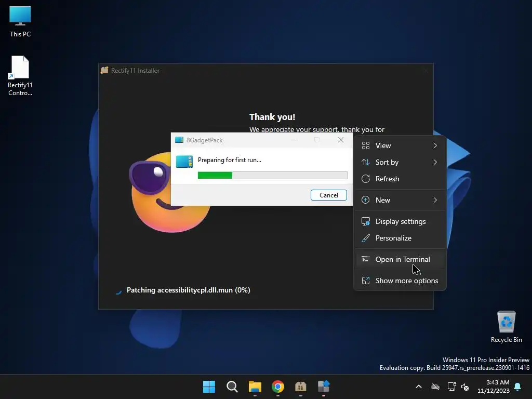Switch to Rectify11 Installer taskbar icon
The width and height of the screenshot is (532, 399).
tap(301, 387)
